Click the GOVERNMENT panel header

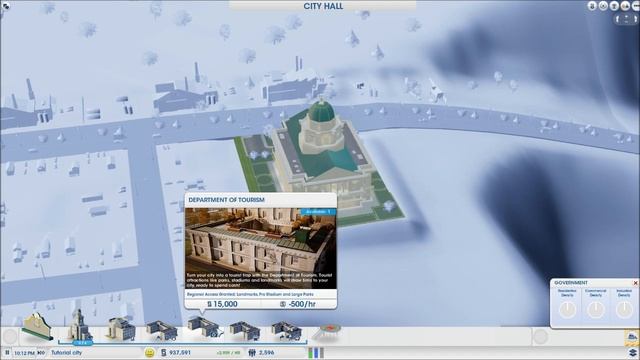(x=571, y=282)
